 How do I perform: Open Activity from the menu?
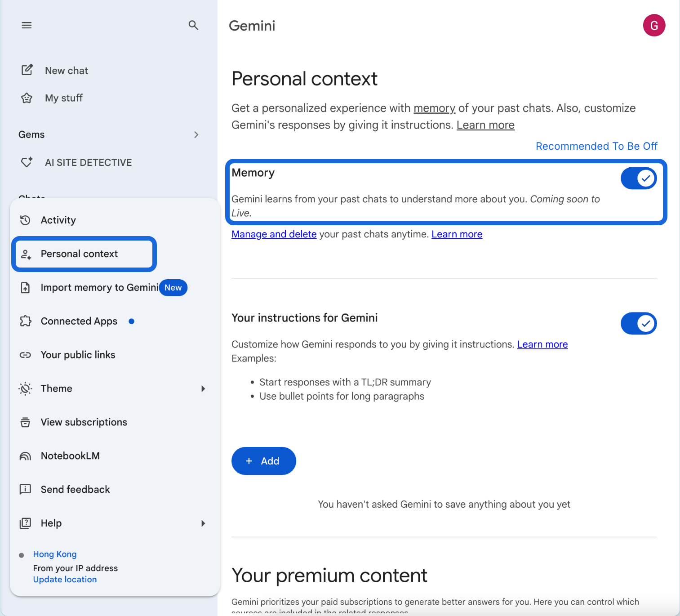point(58,220)
